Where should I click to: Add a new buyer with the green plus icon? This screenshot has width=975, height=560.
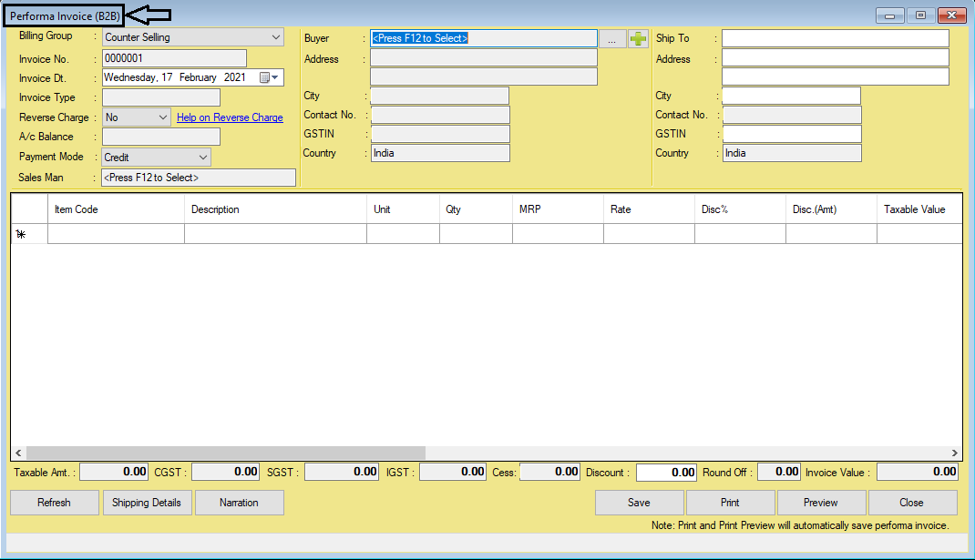pyautogui.click(x=637, y=38)
